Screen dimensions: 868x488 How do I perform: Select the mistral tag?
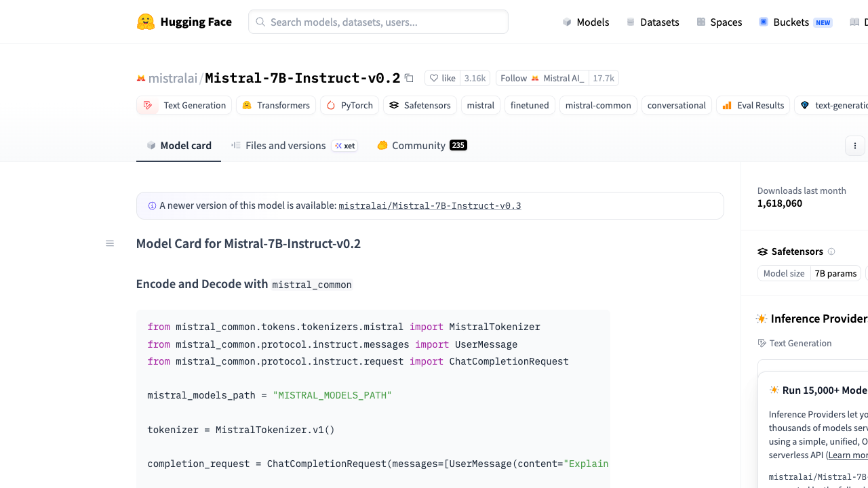(x=481, y=105)
